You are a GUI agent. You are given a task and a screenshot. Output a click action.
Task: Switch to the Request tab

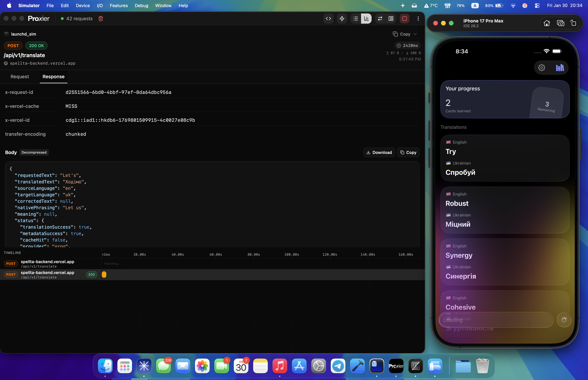20,77
